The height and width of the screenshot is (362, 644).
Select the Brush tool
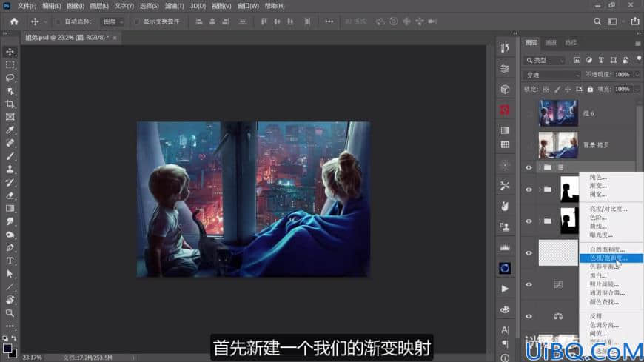coord(10,156)
